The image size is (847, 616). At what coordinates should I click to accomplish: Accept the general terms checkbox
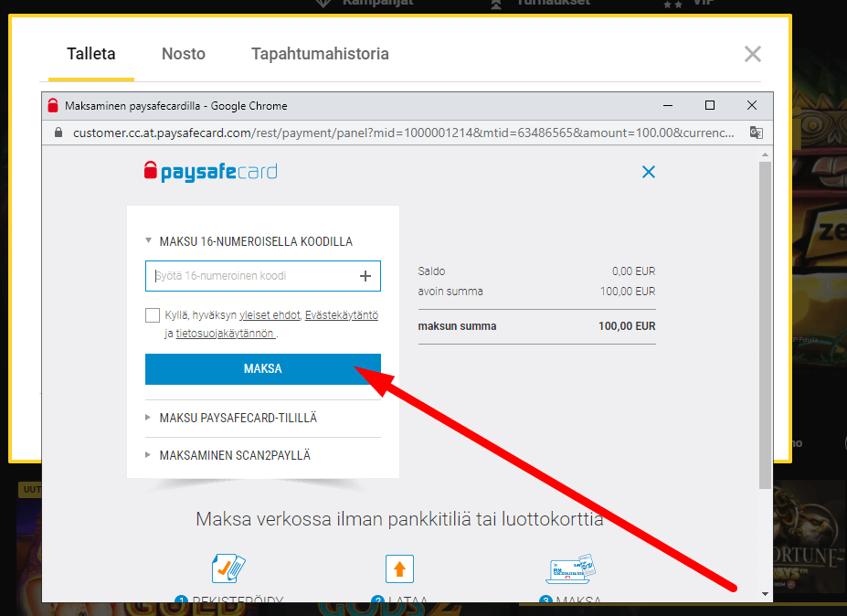click(x=152, y=315)
